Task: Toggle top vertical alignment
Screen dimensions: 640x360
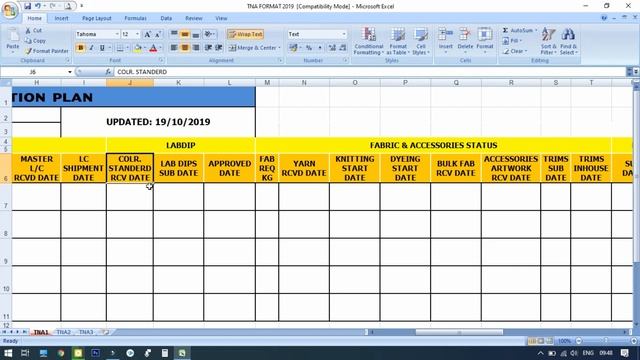Action: click(174, 34)
